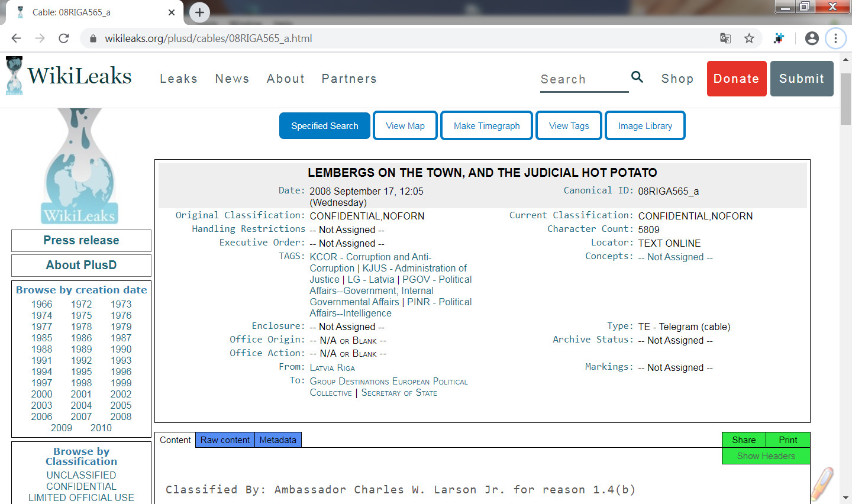
Task: Browse UNCLASSIFIED cables
Action: click(x=81, y=475)
